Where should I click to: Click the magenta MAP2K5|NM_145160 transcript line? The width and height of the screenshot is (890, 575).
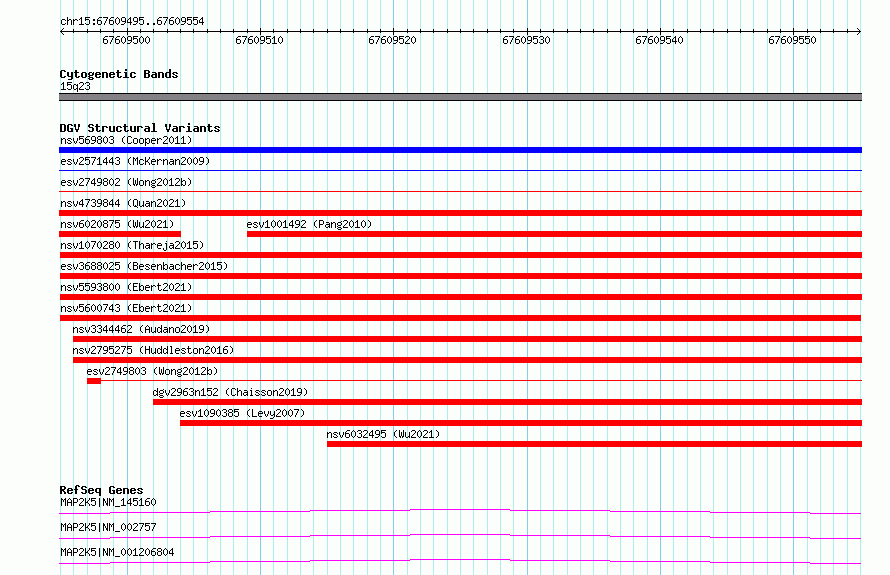460,511
